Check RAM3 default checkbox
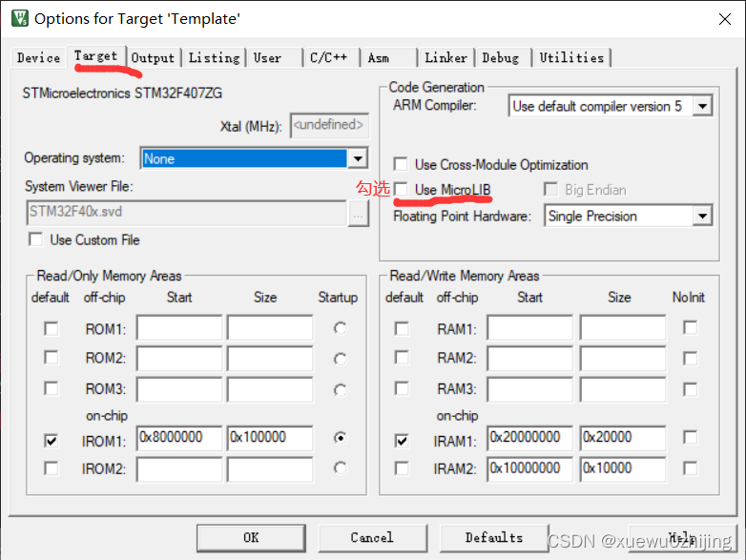This screenshot has height=560, width=746. pos(402,388)
